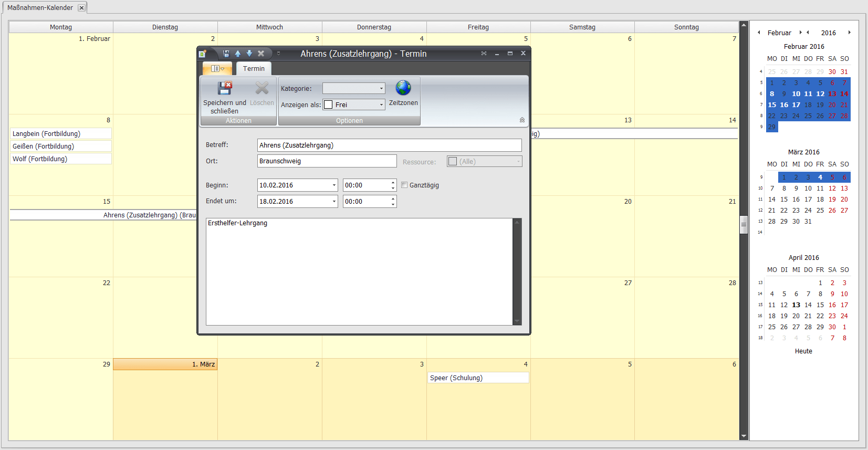Click next month arrow beside Februar
Viewport: 868px width, 450px height.
pyautogui.click(x=800, y=33)
